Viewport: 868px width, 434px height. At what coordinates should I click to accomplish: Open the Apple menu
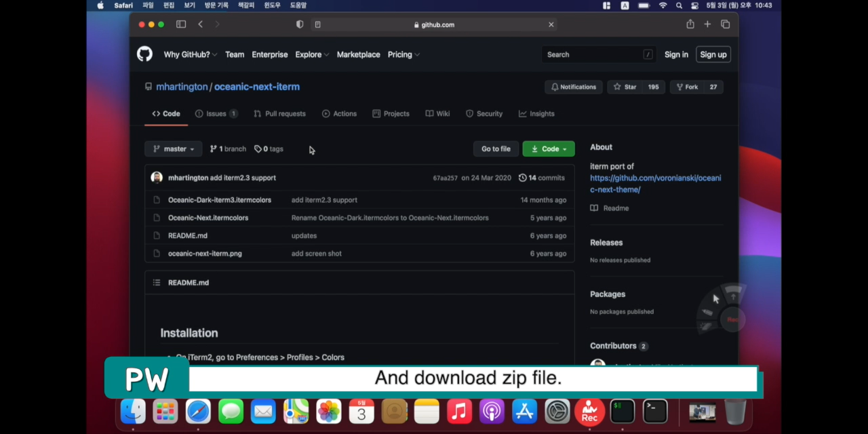pos(100,5)
